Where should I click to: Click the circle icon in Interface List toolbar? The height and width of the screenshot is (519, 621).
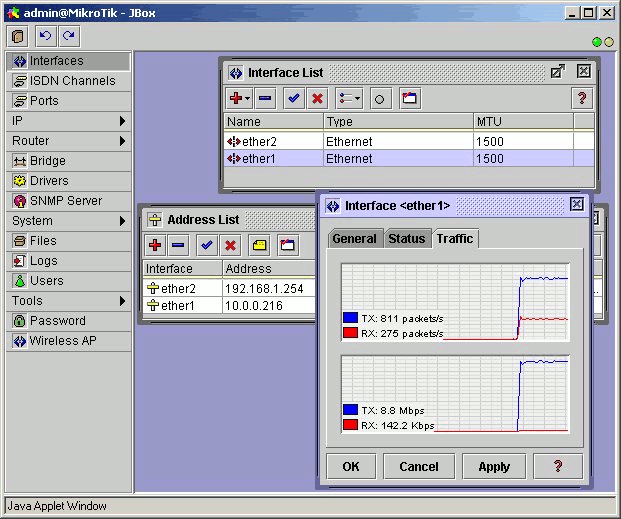point(379,99)
